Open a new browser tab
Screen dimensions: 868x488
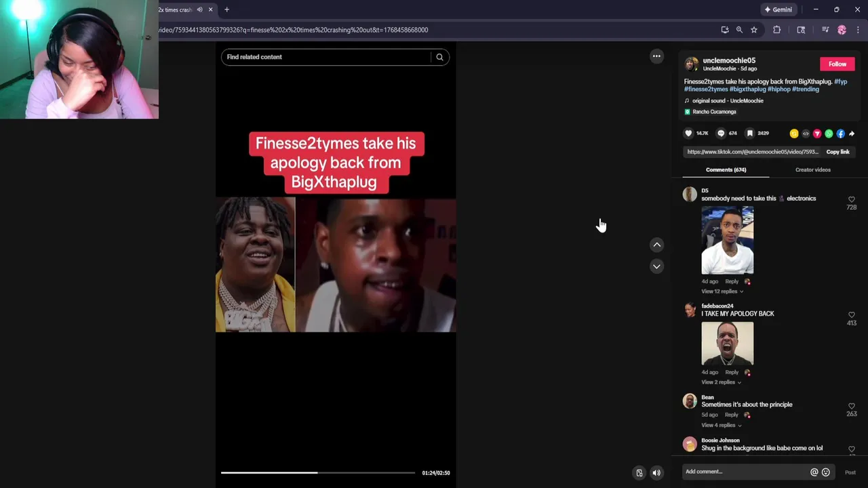[226, 9]
